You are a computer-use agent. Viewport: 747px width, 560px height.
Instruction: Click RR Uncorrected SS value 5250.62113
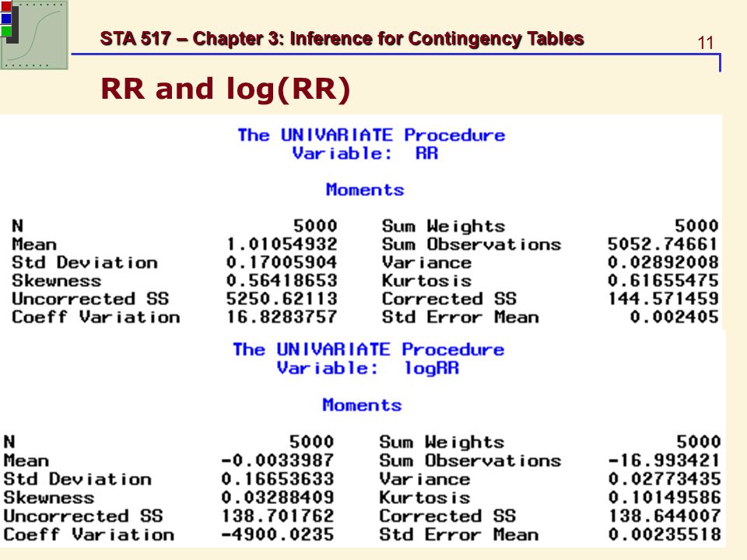(x=282, y=299)
